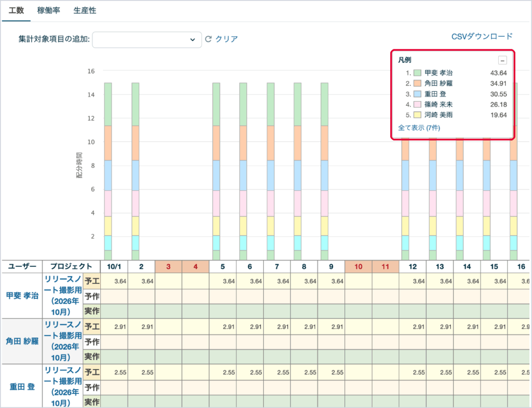Collapse the 凡例 legend with minus icon
Screen dimensions: 532x408
tap(502, 61)
